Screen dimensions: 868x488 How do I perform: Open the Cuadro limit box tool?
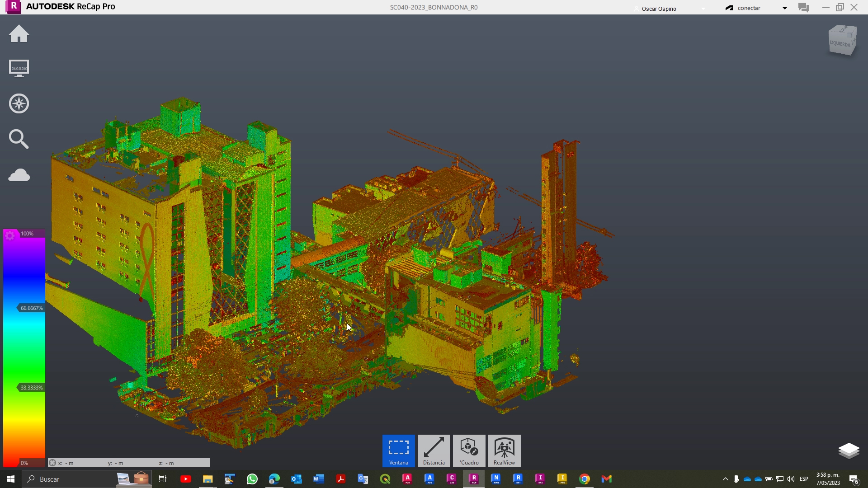[x=469, y=450]
